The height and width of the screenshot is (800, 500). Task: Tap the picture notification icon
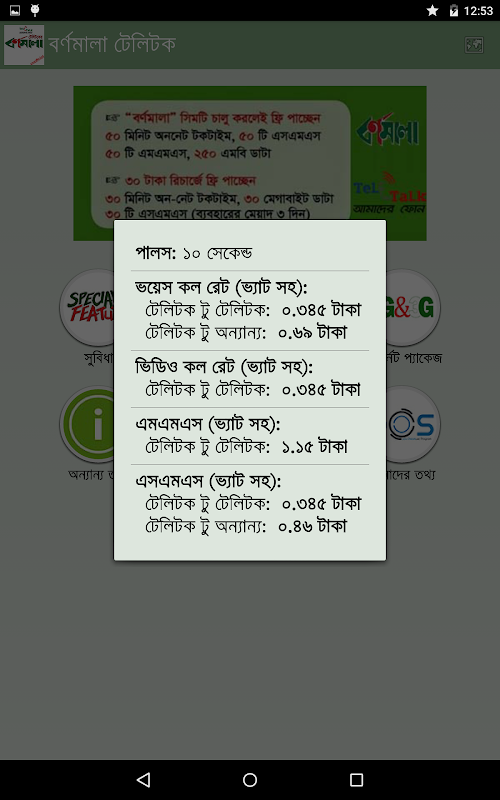[x=15, y=10]
